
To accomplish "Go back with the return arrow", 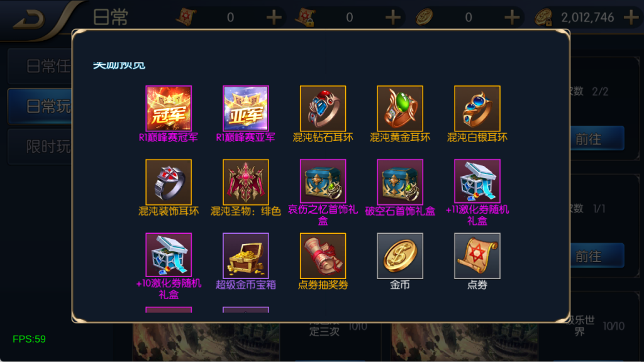I will (x=29, y=18).
